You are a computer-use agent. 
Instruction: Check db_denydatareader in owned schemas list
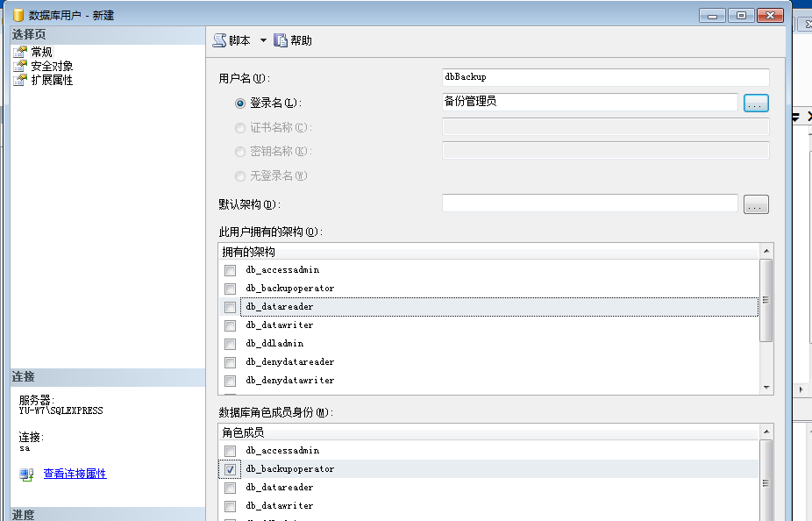coord(231,362)
